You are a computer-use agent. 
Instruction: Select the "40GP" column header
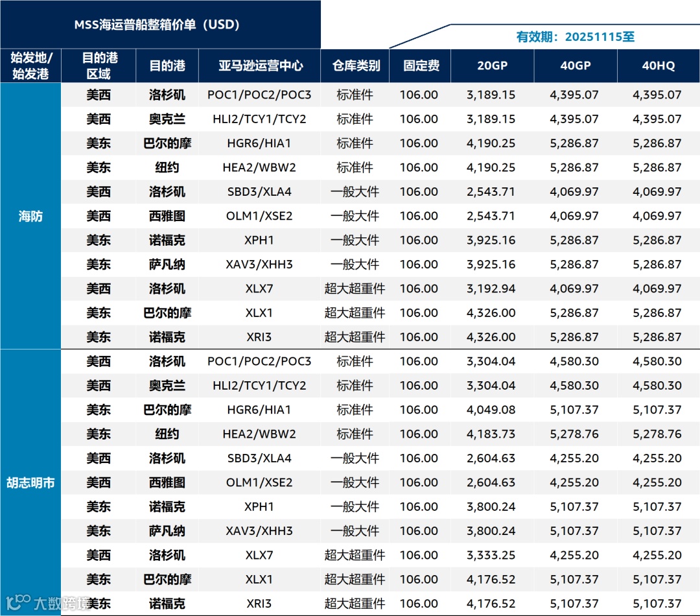tap(576, 65)
